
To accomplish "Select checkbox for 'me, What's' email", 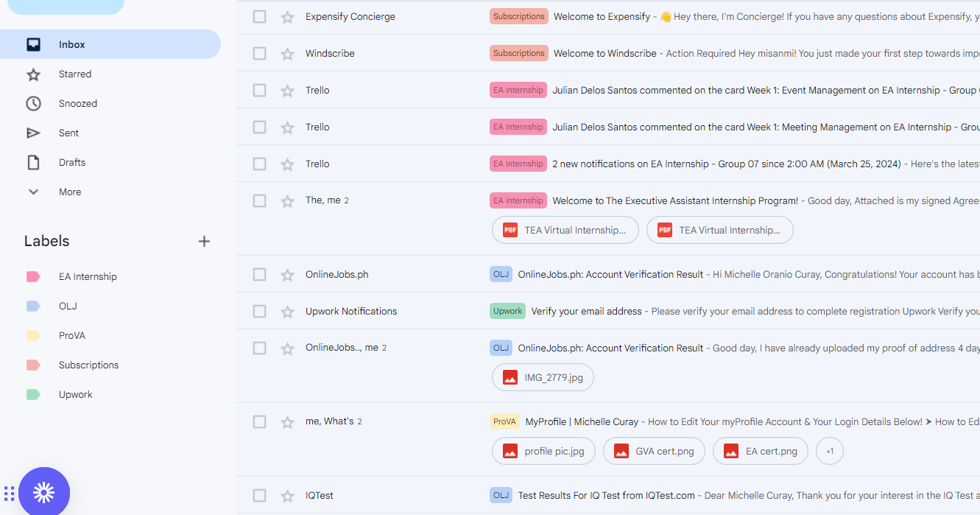I will point(259,421).
